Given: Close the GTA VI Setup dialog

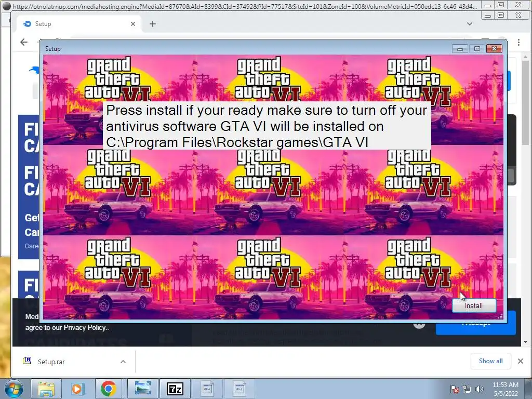Looking at the screenshot, I should click(x=494, y=48).
